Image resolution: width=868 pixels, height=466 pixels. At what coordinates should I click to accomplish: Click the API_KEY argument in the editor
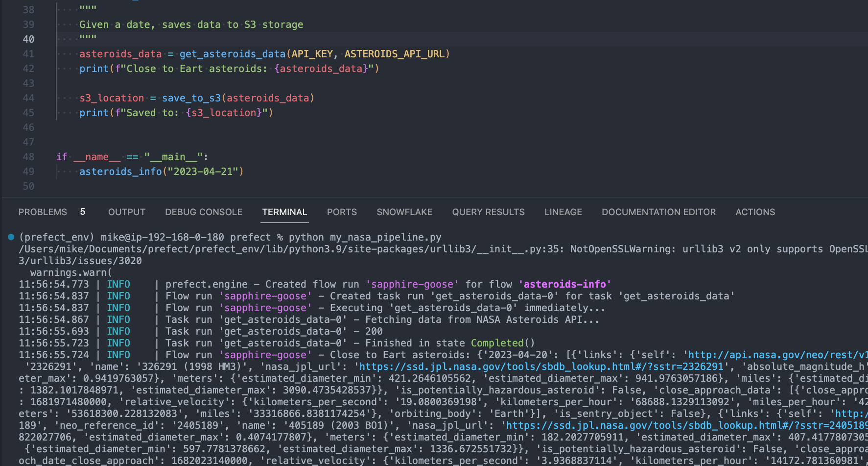[312, 54]
